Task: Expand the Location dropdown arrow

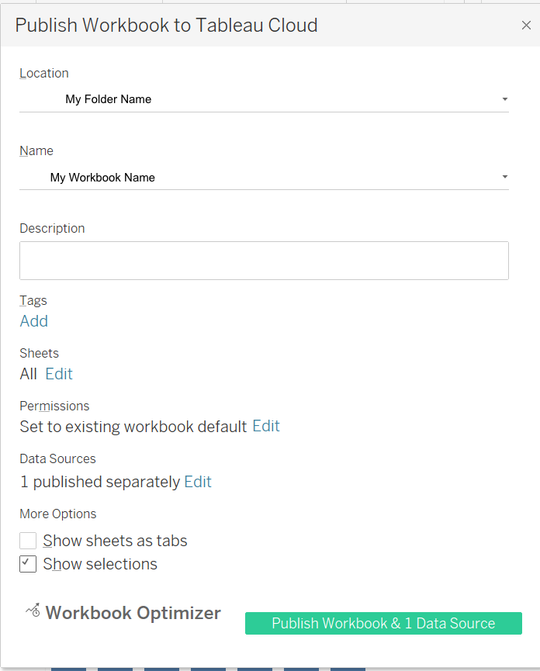Action: 505,99
